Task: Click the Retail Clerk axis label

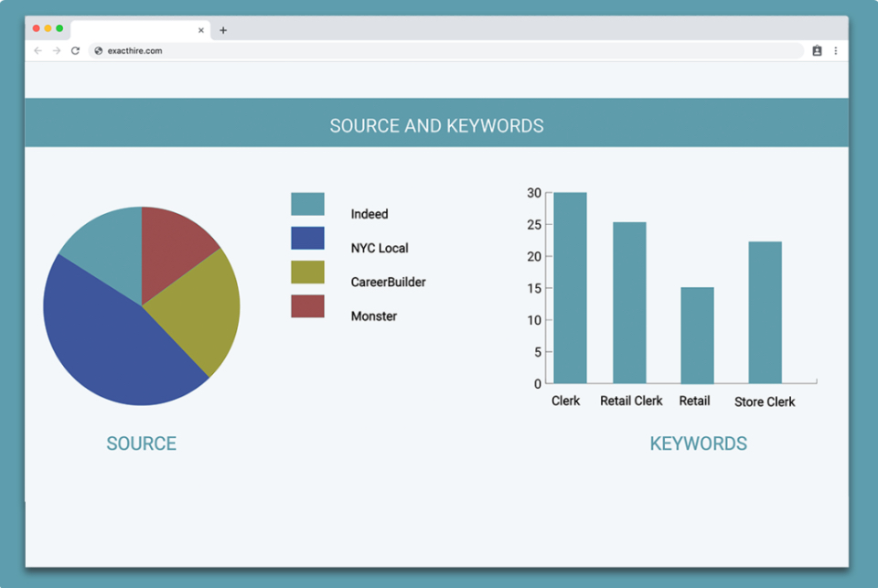Action: pyautogui.click(x=631, y=401)
